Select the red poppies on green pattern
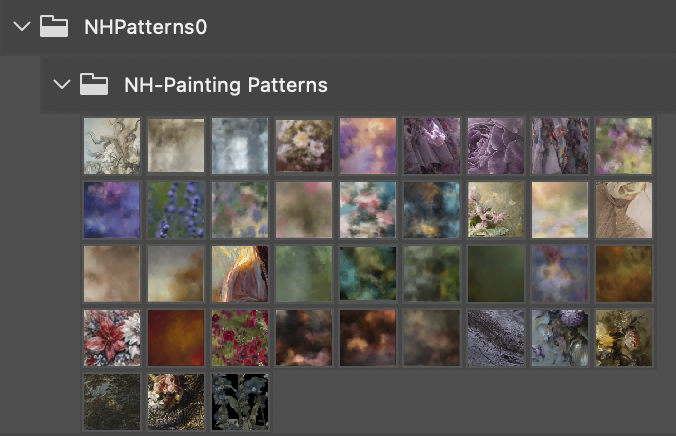The image size is (676, 436). (240, 338)
